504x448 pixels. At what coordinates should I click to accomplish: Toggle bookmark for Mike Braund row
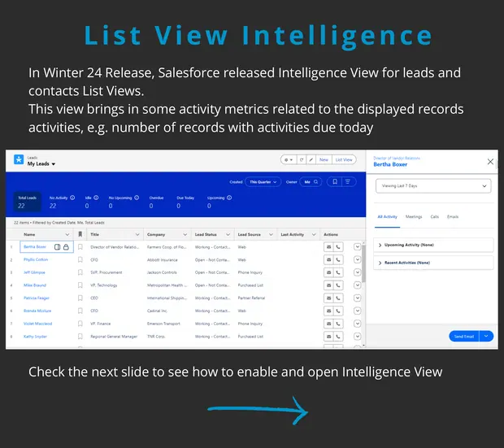80,285
